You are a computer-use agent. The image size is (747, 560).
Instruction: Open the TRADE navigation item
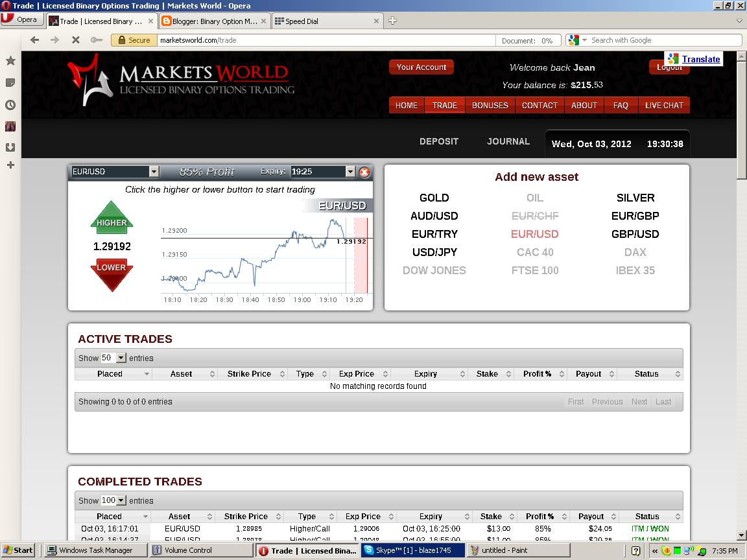(444, 105)
